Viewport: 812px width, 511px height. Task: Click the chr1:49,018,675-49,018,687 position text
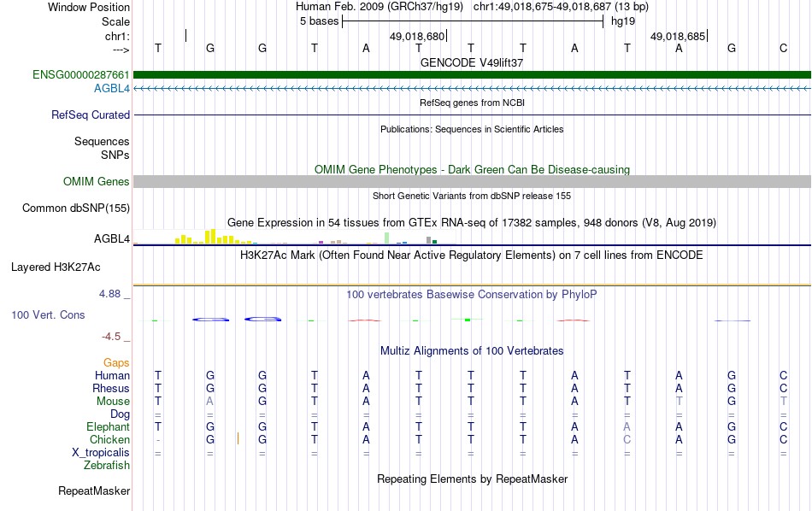click(561, 7)
